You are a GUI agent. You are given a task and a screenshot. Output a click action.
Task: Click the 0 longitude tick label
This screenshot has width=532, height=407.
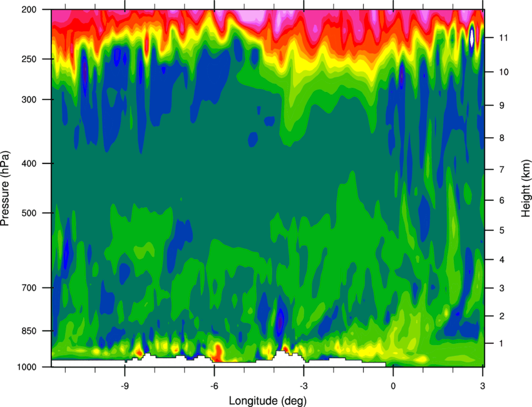pyautogui.click(x=393, y=386)
